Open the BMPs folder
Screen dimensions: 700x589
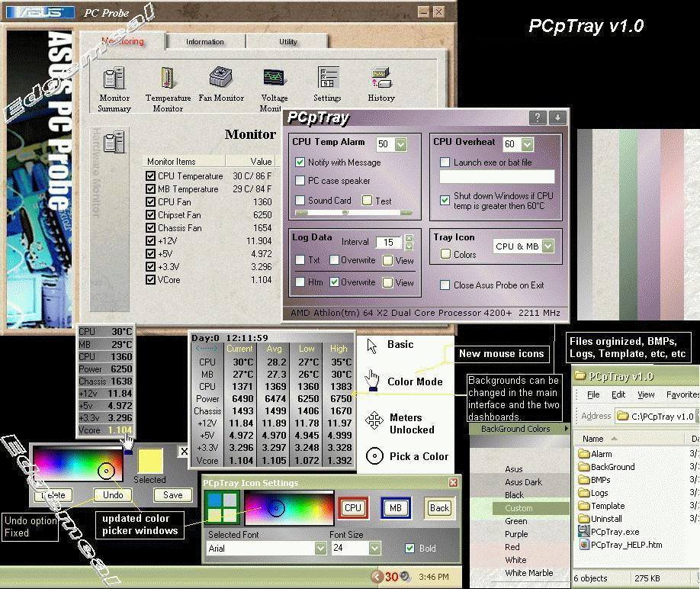point(594,480)
